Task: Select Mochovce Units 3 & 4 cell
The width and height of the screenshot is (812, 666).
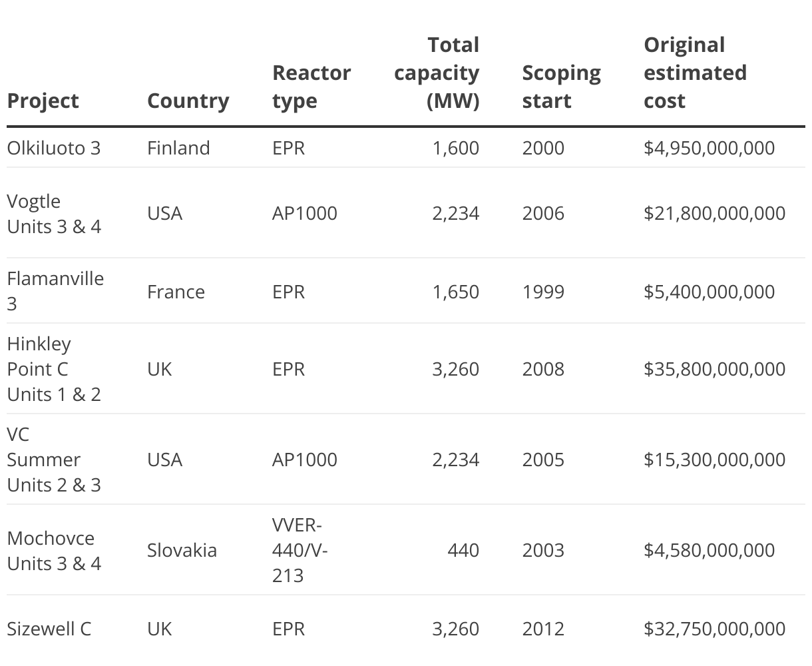Action: tap(54, 551)
